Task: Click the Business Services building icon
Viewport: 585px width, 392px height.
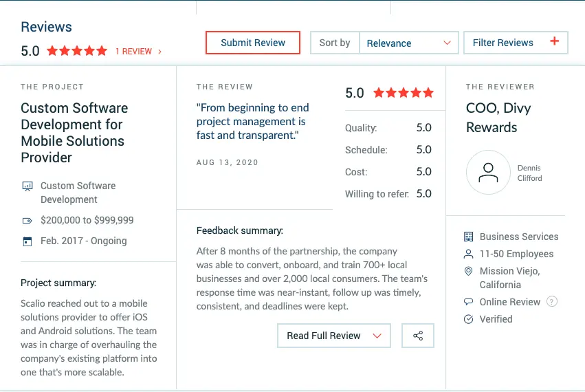Action: (469, 237)
